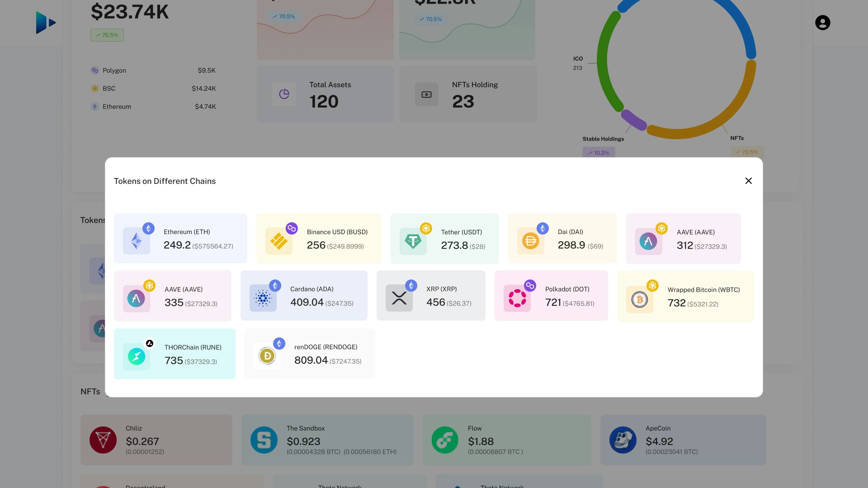
Task: Click the Tether USDT token icon
Action: [413, 241]
